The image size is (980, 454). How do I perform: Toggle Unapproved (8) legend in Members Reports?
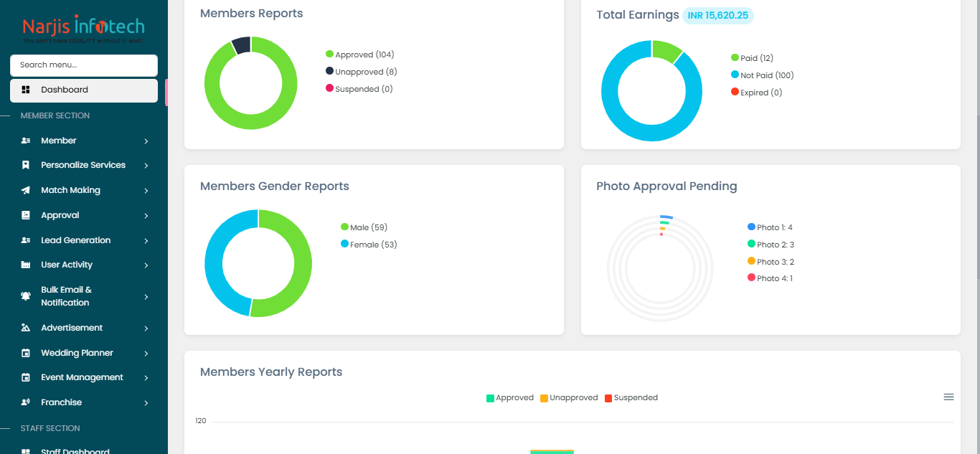362,72
